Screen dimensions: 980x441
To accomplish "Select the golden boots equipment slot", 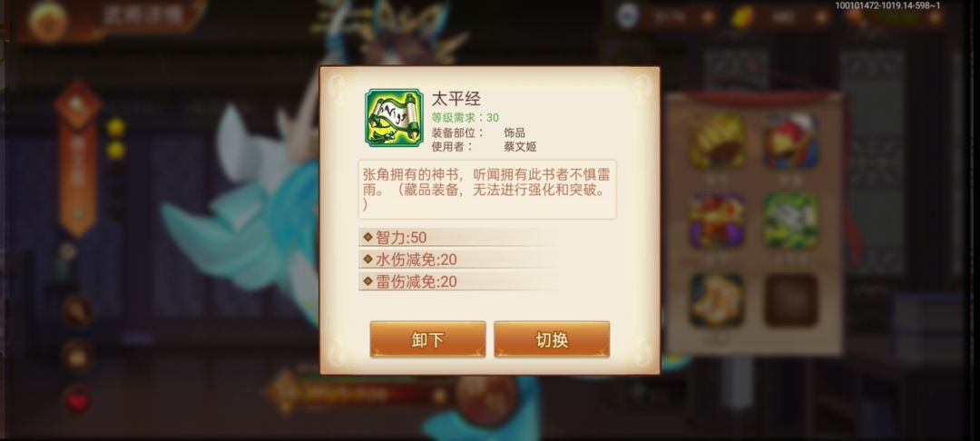I will [717, 299].
